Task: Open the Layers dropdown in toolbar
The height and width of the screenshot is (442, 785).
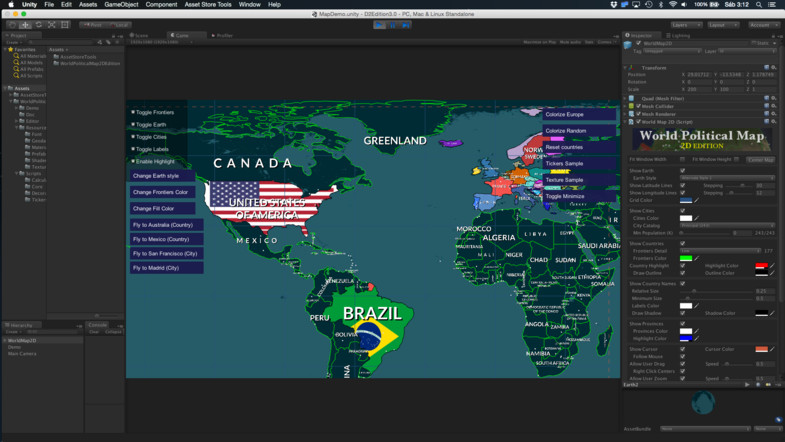Action: click(686, 25)
